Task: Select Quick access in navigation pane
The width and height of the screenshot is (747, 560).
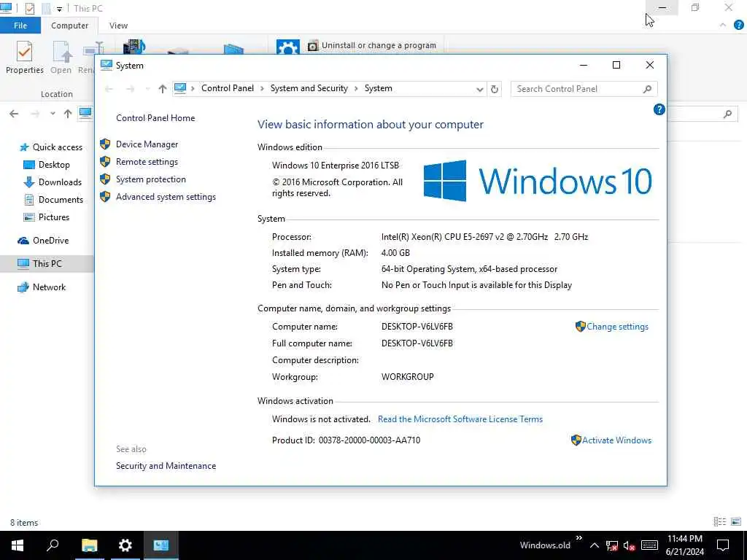Action: click(52, 147)
